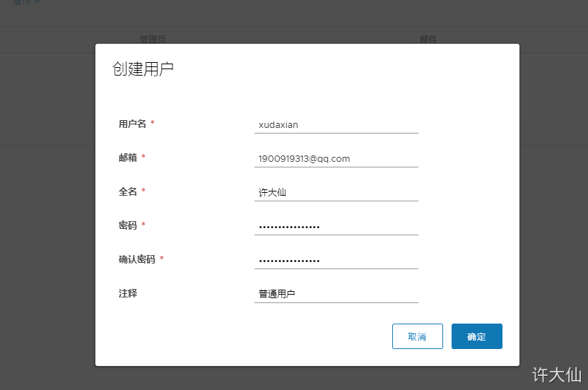The height and width of the screenshot is (390, 588).
Task: Focus the 密码 password field
Action: coord(336,227)
